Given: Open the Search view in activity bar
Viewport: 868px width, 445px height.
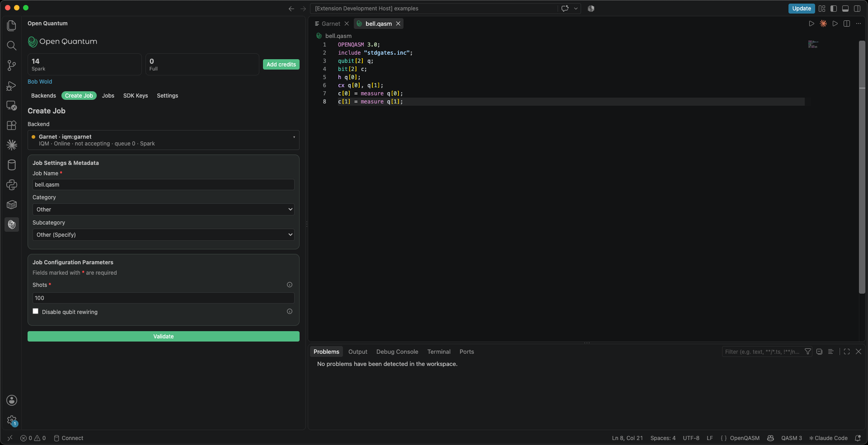Looking at the screenshot, I should pos(11,46).
